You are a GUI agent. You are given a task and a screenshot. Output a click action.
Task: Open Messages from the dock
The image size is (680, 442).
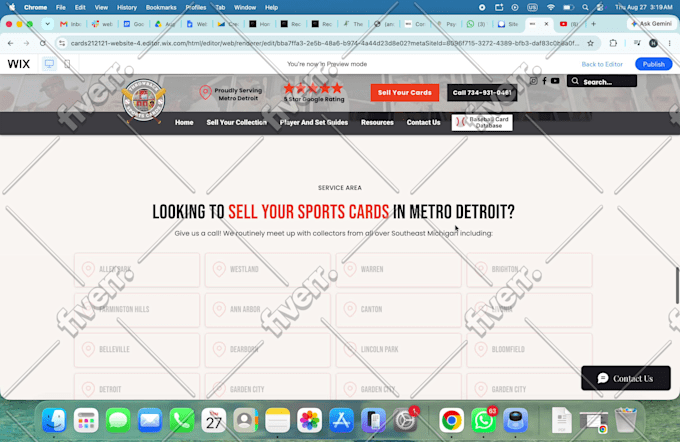point(118,420)
